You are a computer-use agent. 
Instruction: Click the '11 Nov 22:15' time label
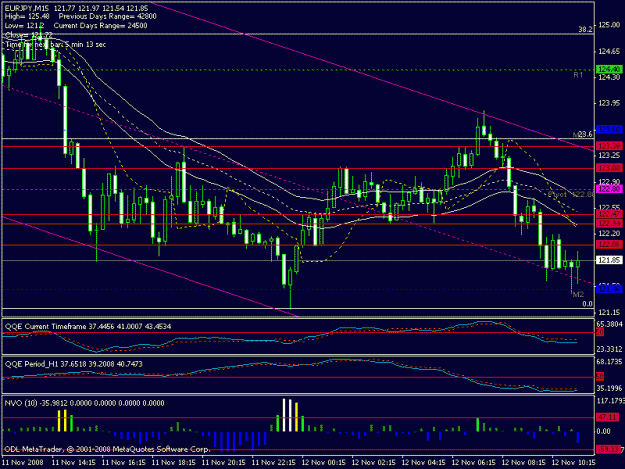[x=273, y=463]
